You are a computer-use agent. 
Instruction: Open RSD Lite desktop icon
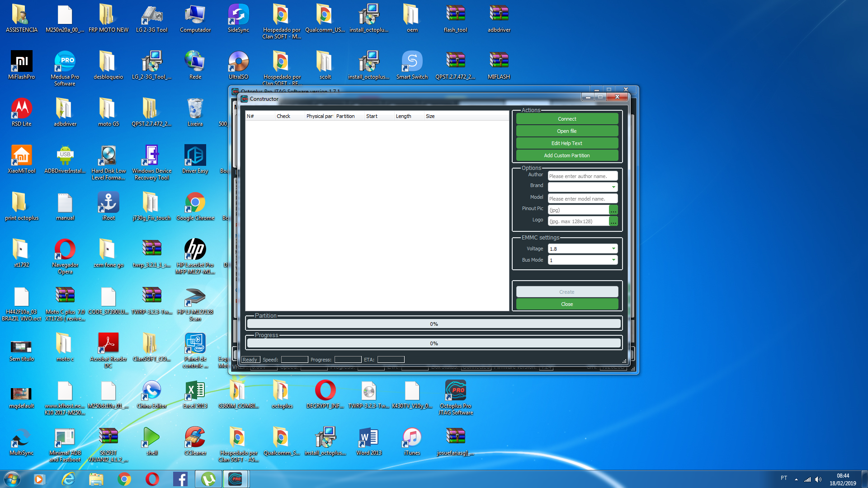[x=21, y=113]
